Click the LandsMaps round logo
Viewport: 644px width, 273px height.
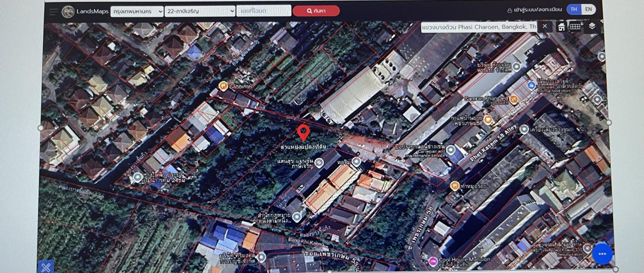(x=68, y=12)
